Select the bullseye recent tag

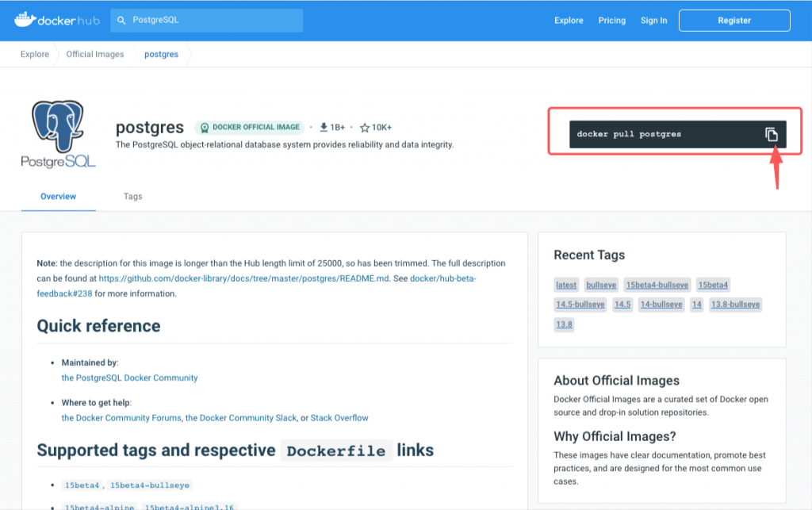tap(601, 285)
